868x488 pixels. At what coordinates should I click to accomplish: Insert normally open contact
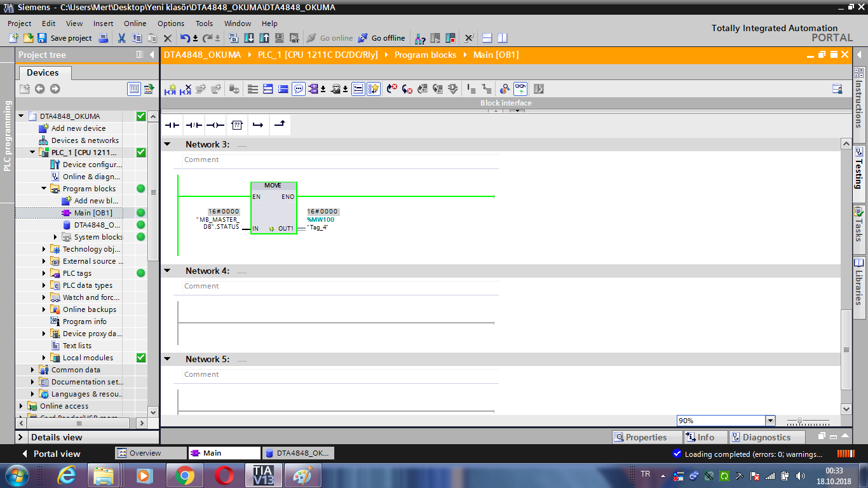click(x=172, y=125)
